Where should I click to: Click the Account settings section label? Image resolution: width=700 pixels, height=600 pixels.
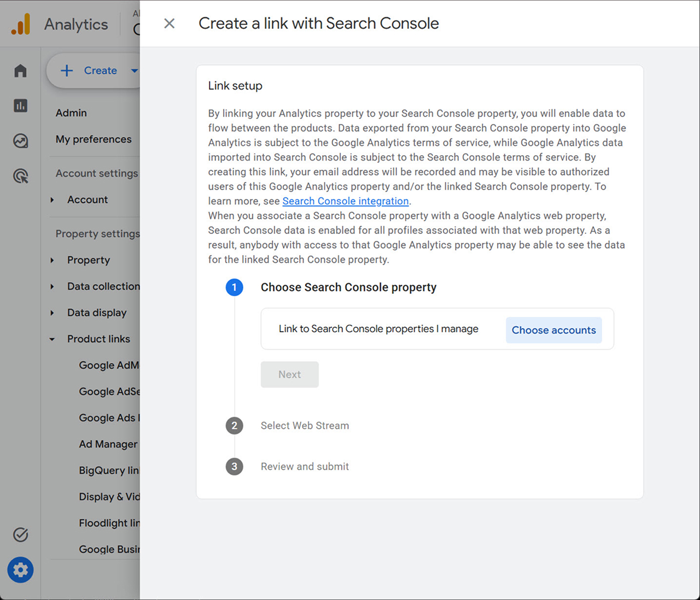[97, 173]
